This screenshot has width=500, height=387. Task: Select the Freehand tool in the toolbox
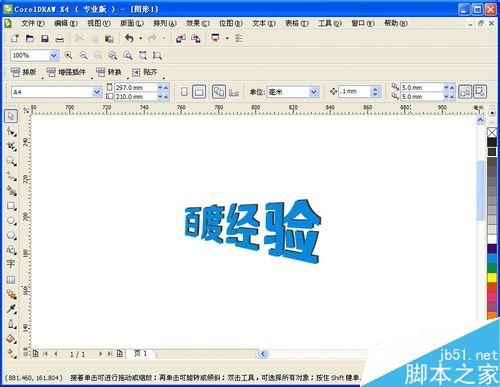pos(11,176)
